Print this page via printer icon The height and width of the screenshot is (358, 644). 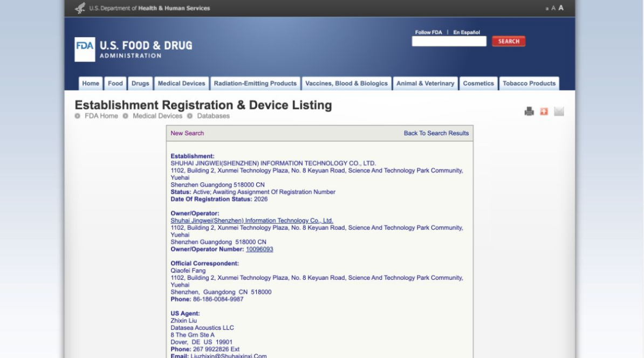point(529,111)
